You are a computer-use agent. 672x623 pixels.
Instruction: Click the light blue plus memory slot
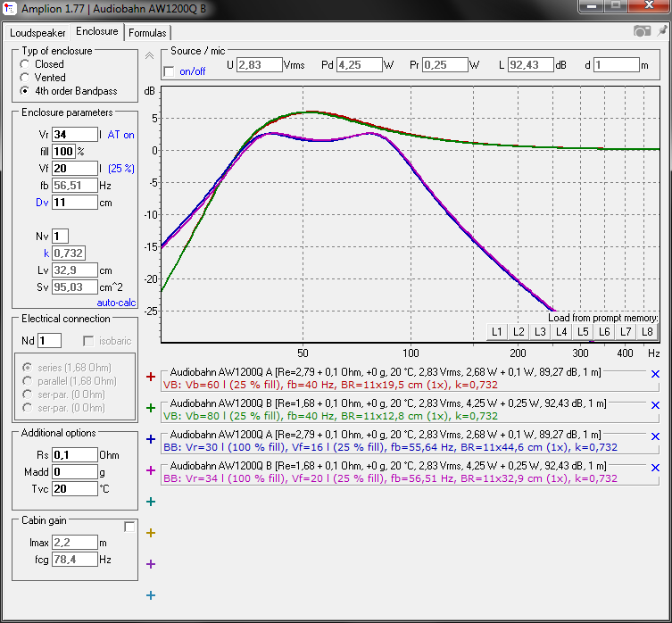pos(151,595)
